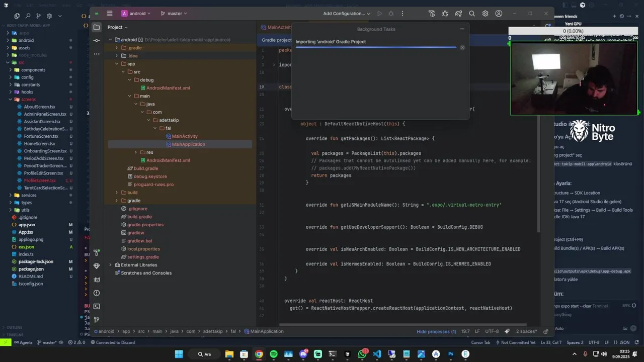Expand the build folder in project tree
644x362 pixels.
click(117, 193)
